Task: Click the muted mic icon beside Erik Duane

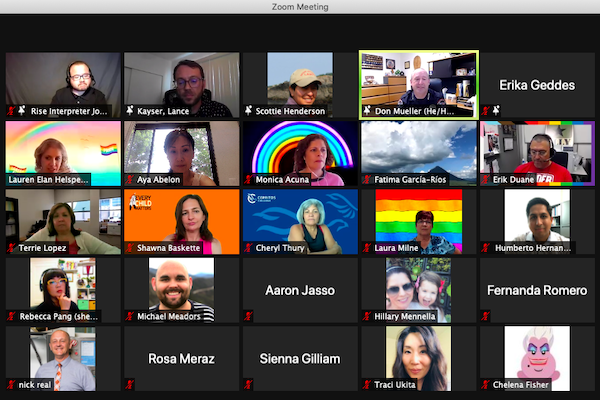Action: click(x=486, y=179)
